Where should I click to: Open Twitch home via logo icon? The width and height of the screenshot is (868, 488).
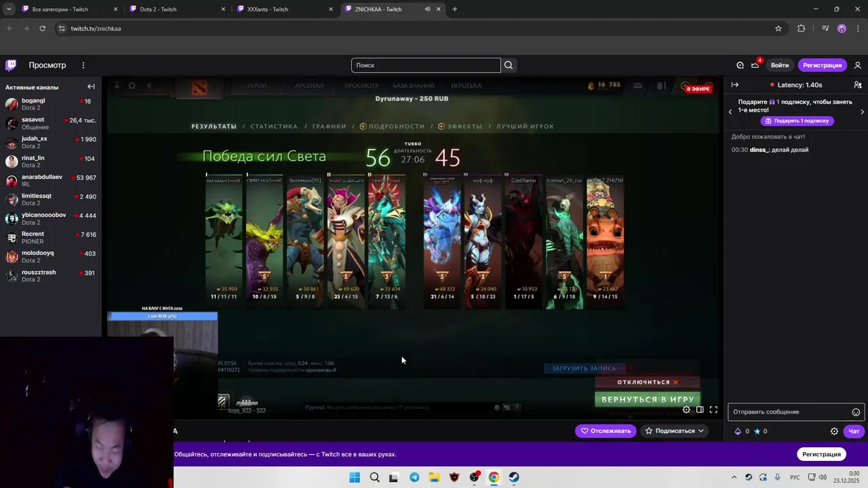pos(11,65)
